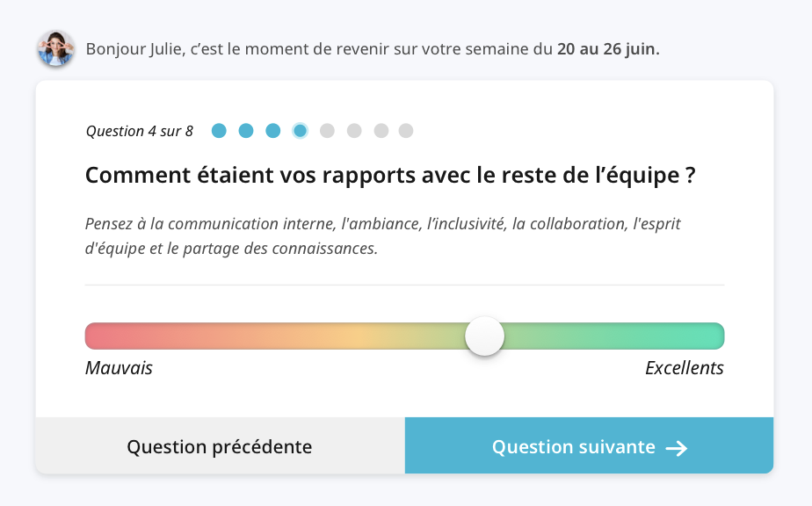Select the second progress dot

[x=246, y=131]
